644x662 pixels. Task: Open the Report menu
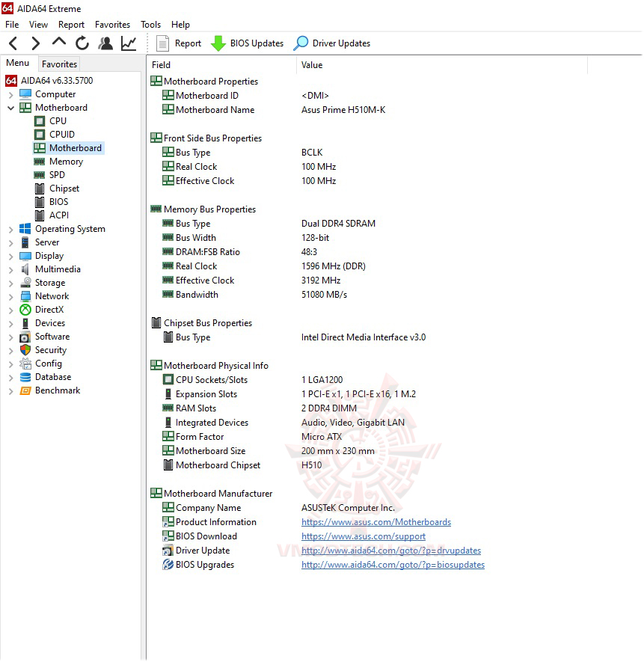[71, 25]
